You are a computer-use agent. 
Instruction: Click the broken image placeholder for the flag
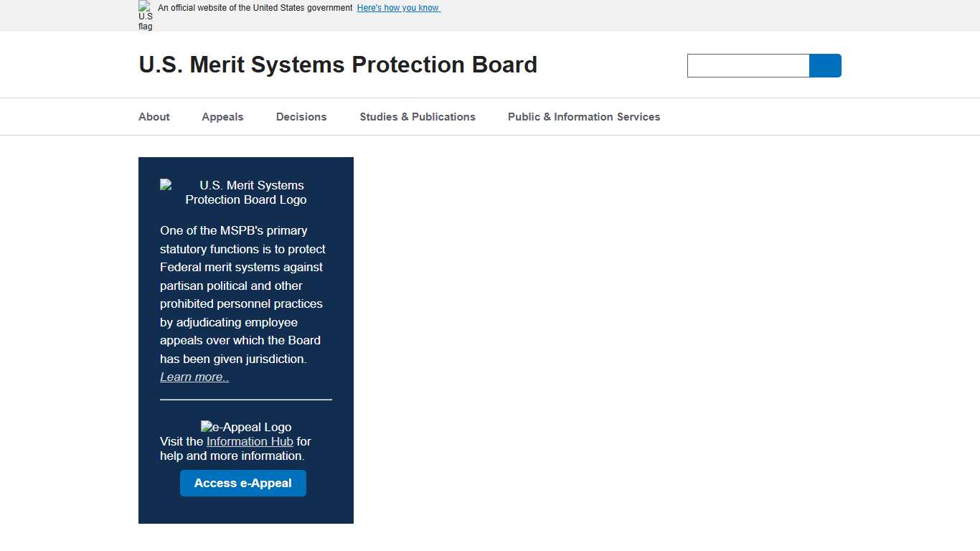point(145,15)
